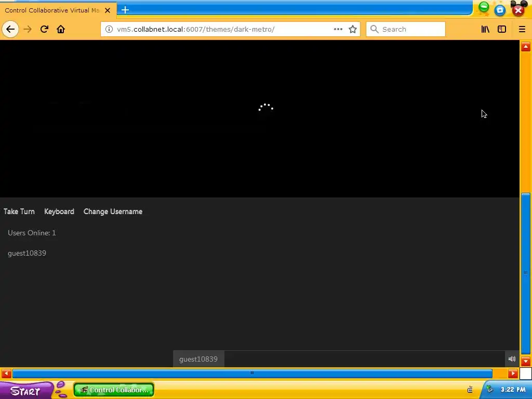Click the horizontal scrollbar right arrow
This screenshot has height=399, width=532.
(x=513, y=374)
